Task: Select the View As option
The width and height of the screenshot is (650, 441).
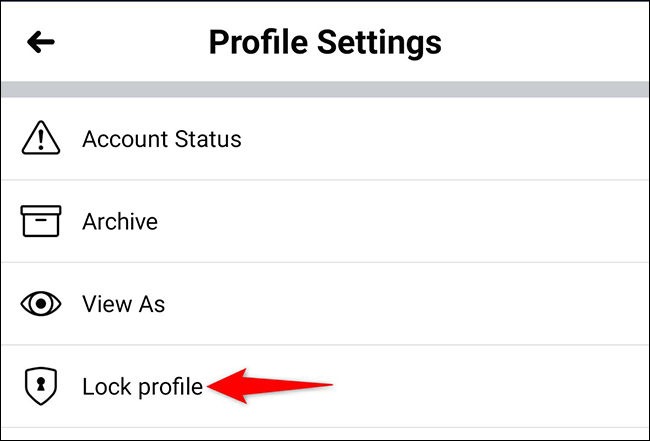Action: (123, 304)
